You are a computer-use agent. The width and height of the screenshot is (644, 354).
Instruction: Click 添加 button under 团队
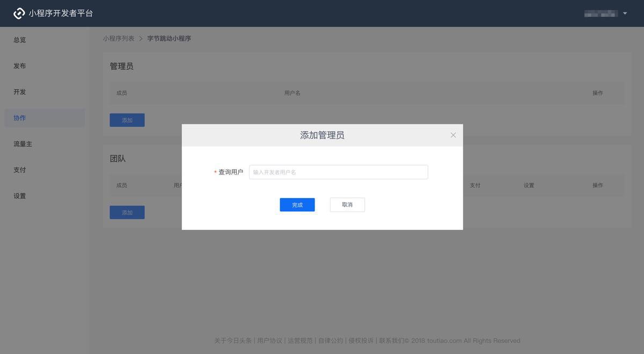tap(127, 212)
